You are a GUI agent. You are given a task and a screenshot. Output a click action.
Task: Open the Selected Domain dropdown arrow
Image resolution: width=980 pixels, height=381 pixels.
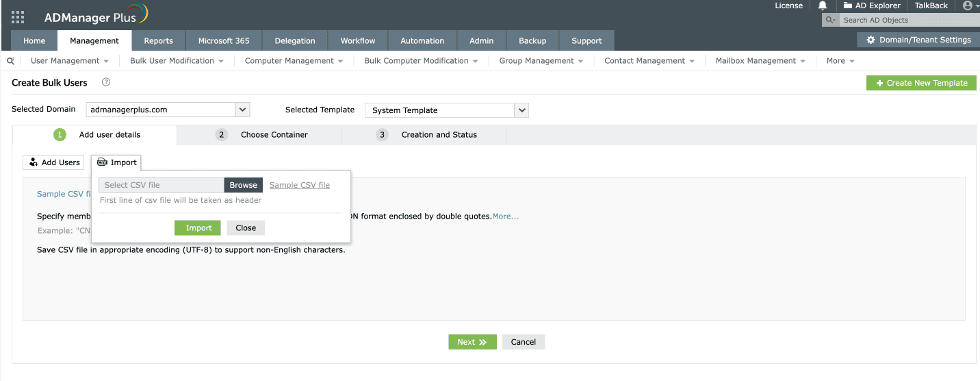click(x=242, y=110)
